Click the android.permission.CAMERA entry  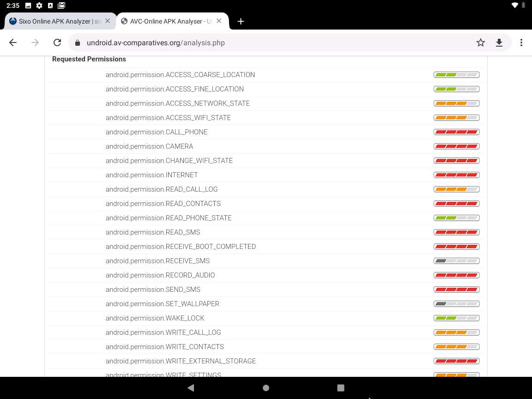click(x=150, y=146)
